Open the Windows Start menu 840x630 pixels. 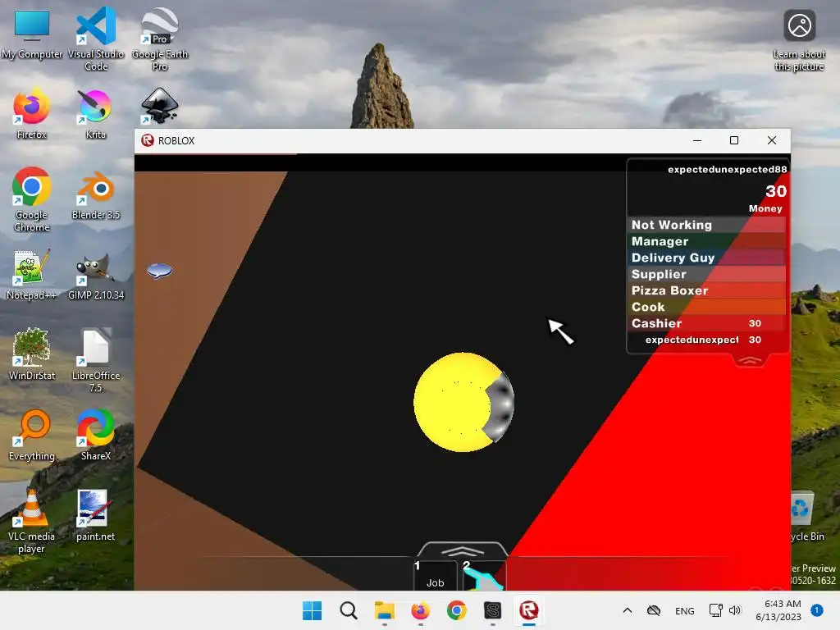pyautogui.click(x=313, y=610)
